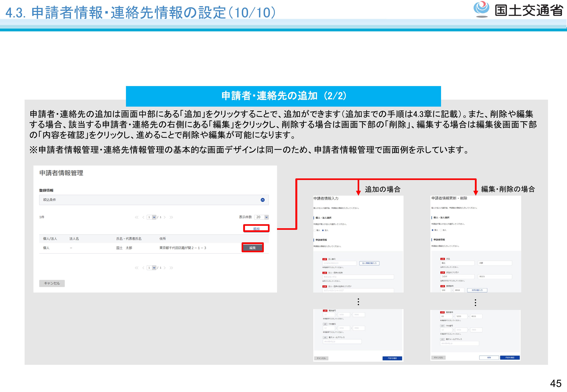The image size is (567, 392).
Task: Click the last-page double arrow in bottom pagination
Action: pos(171,268)
